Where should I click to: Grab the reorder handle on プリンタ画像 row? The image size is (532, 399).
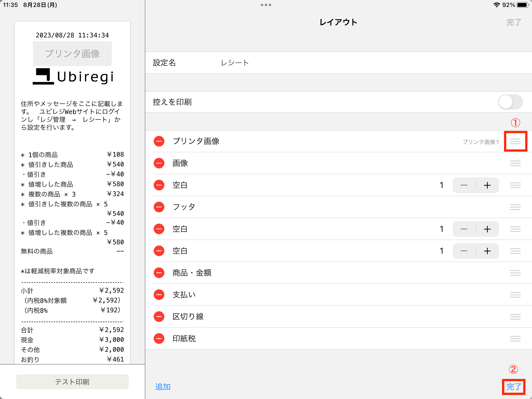tap(515, 141)
